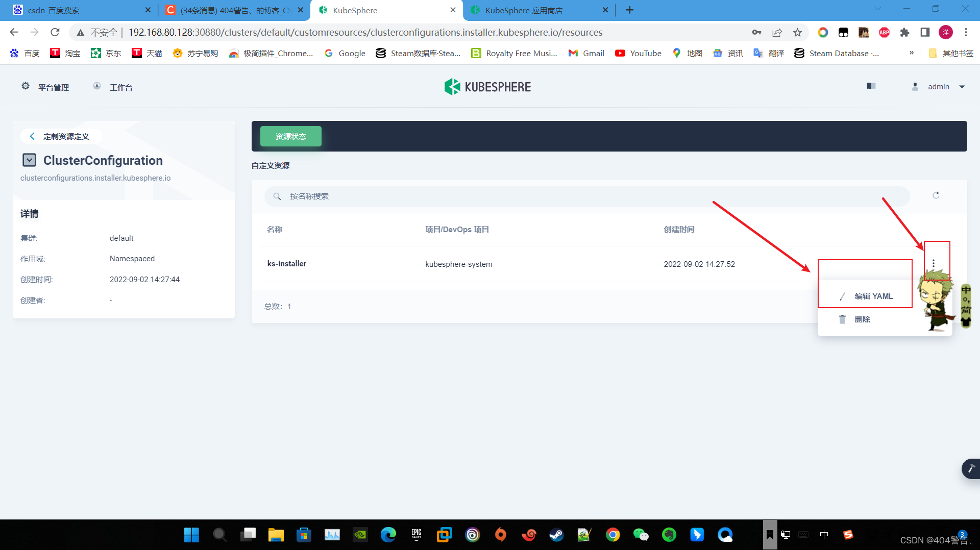Reload the current page
The width and height of the screenshot is (980, 550).
pos(55,32)
